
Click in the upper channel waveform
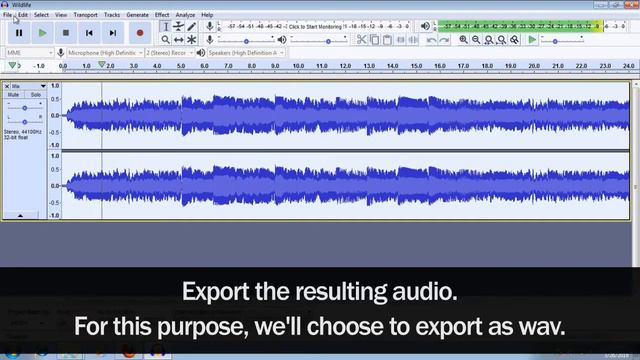coord(345,116)
